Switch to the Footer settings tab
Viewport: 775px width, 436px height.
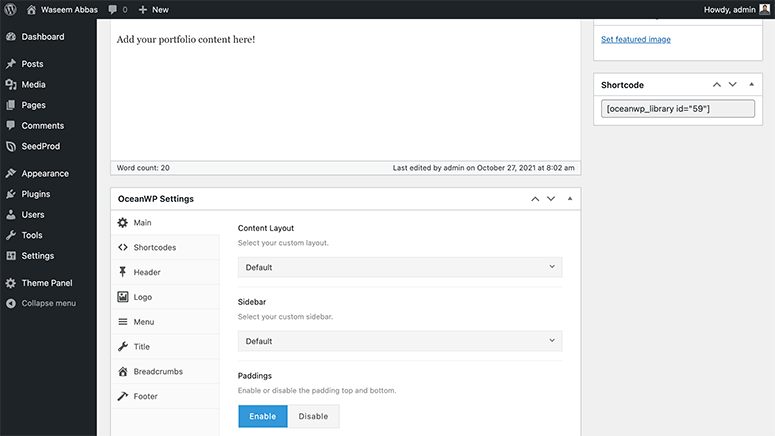pyautogui.click(x=165, y=396)
